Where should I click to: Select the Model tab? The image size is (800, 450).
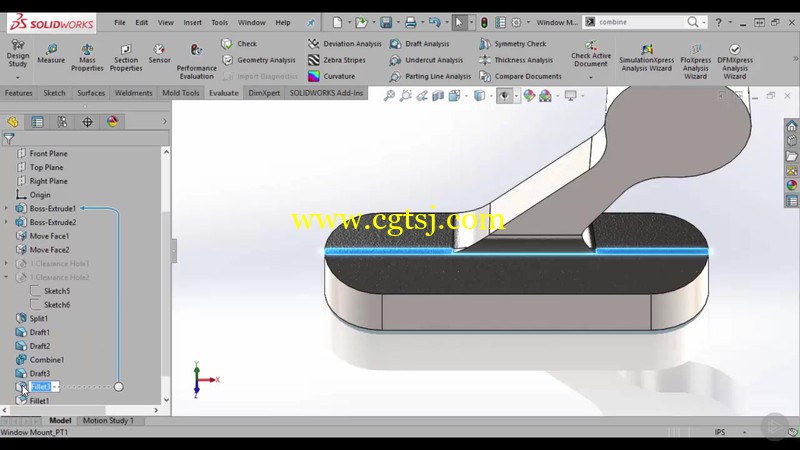click(60, 420)
